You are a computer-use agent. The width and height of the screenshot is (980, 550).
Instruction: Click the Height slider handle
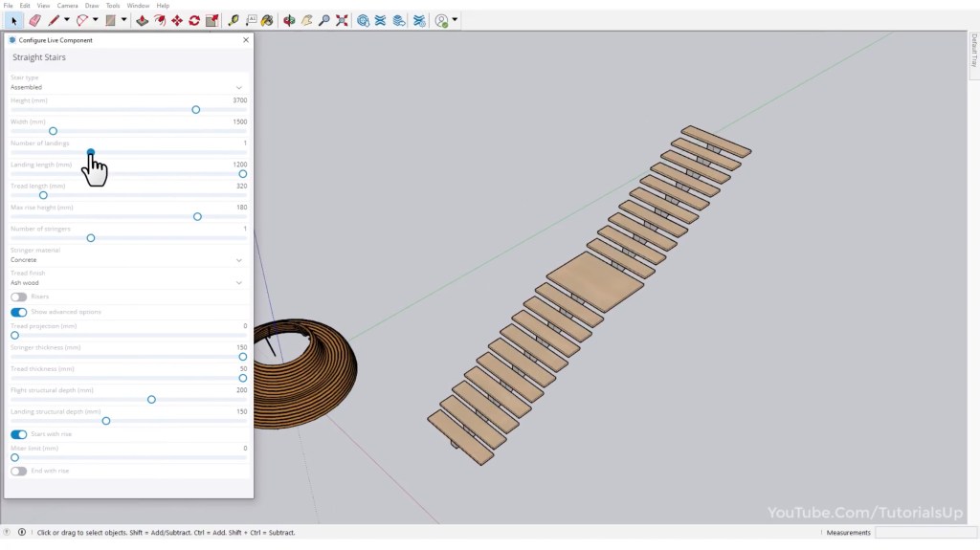pos(196,110)
